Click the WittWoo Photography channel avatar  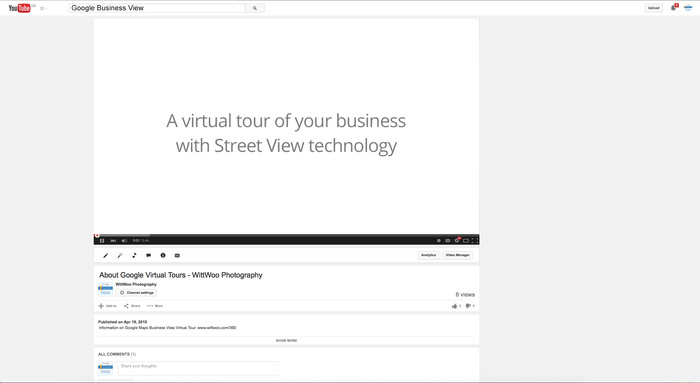(x=105, y=289)
